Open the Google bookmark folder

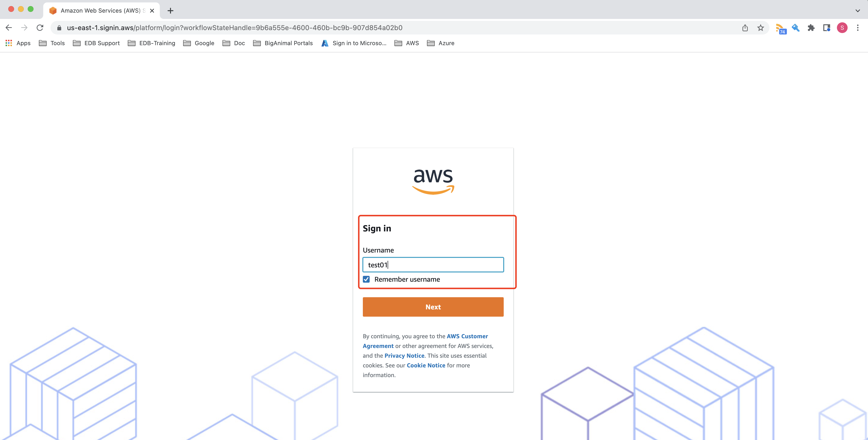pos(199,43)
